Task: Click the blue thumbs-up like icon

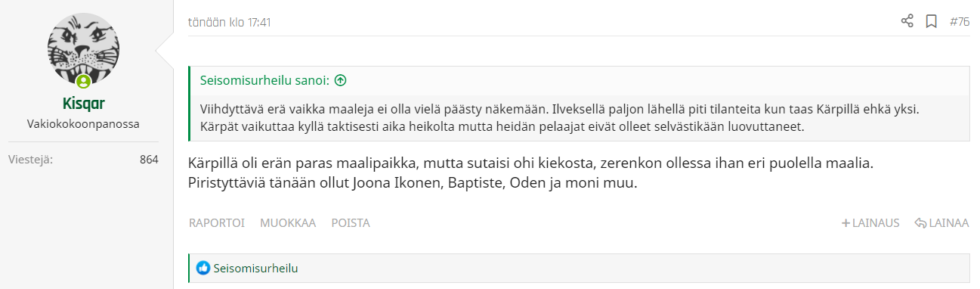Action: point(203,268)
